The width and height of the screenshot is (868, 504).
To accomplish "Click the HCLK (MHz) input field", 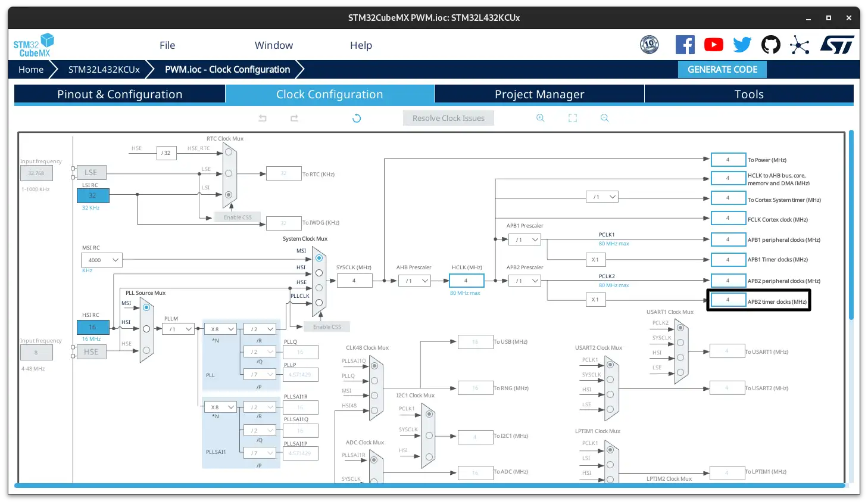I will click(466, 281).
